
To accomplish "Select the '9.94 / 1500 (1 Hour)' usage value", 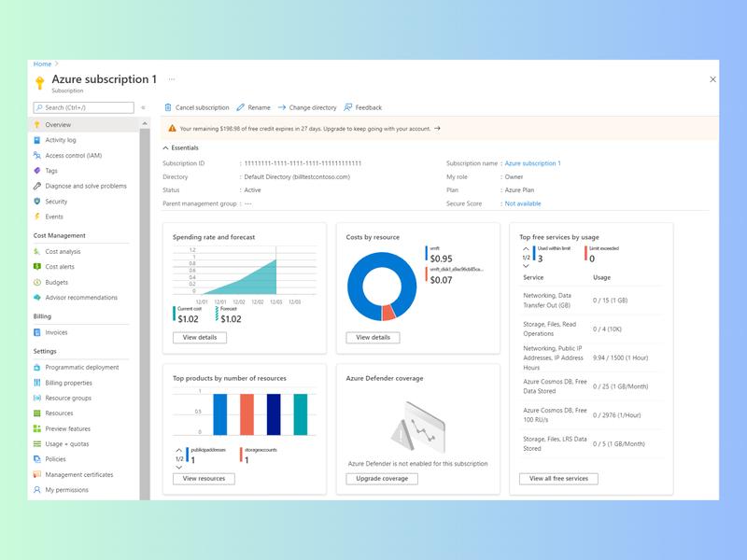I will 620,357.
